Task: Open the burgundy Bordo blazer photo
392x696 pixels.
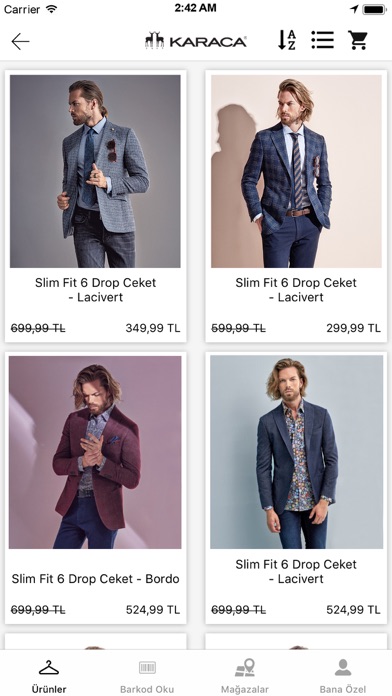Action: tap(95, 452)
